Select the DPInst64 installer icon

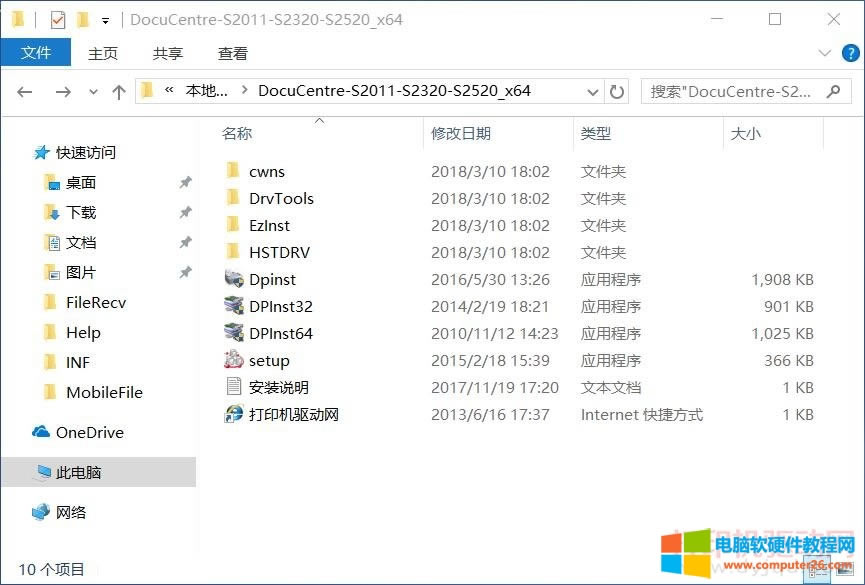point(233,333)
